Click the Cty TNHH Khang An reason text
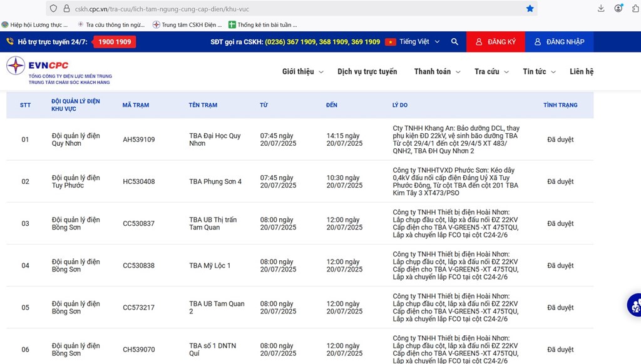Viewport: 641px width, 364px height. [456, 139]
